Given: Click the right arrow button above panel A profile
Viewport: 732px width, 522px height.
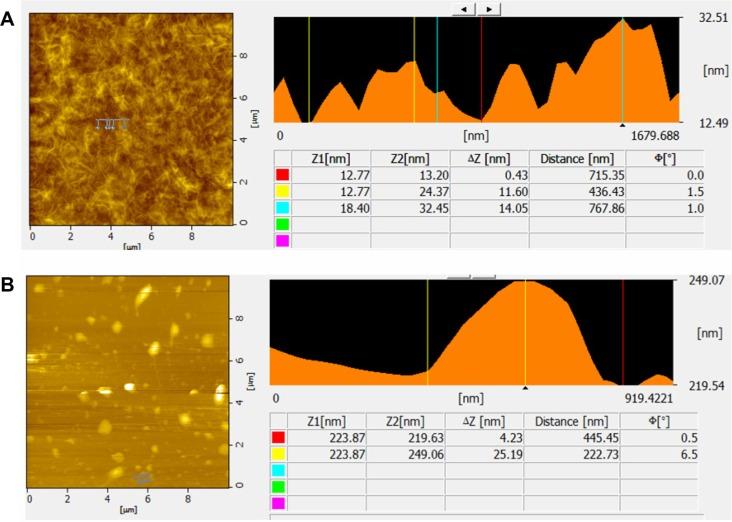Looking at the screenshot, I should click(x=488, y=8).
